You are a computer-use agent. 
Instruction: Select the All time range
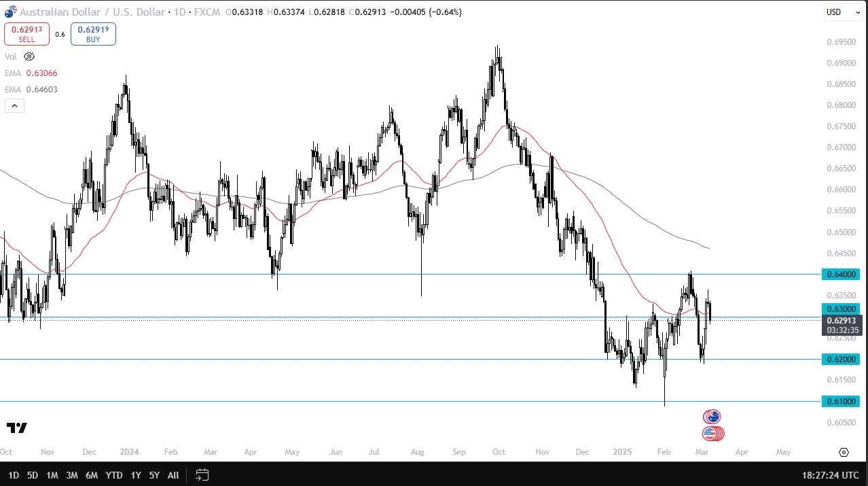173,475
